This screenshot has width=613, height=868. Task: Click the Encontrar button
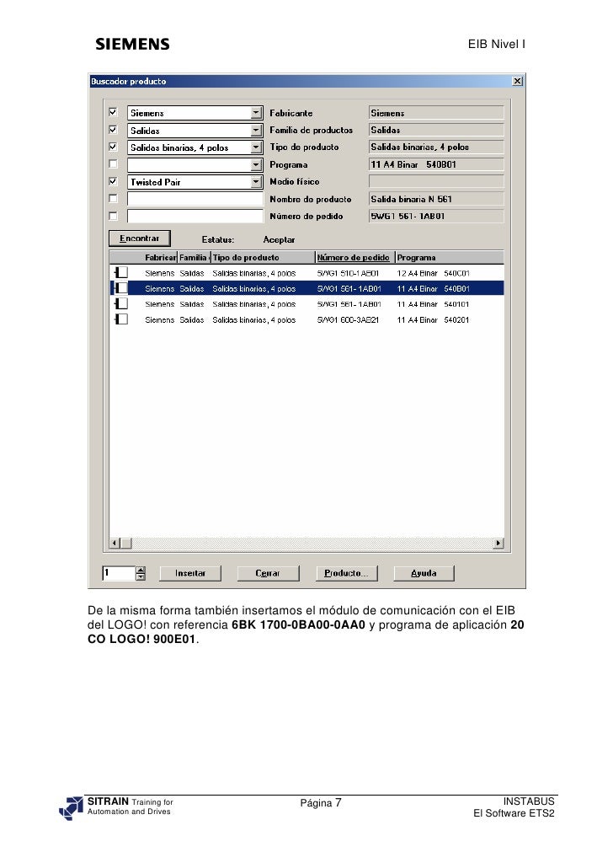click(140, 238)
